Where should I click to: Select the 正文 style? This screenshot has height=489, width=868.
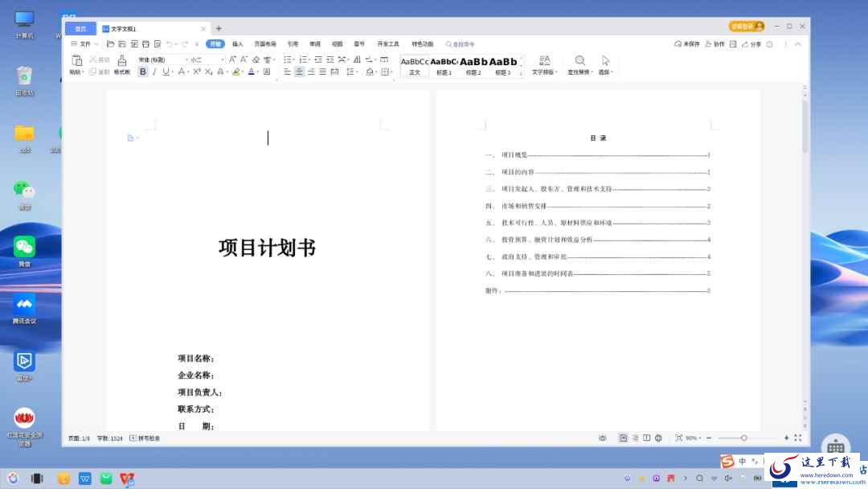coord(415,66)
